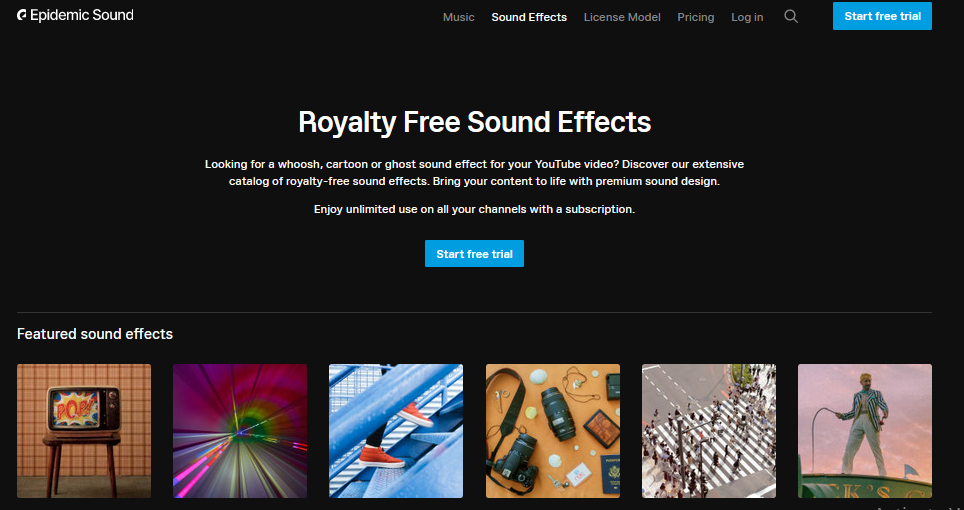The width and height of the screenshot is (964, 510).
Task: Go to the Music nav item
Action: coord(459,17)
